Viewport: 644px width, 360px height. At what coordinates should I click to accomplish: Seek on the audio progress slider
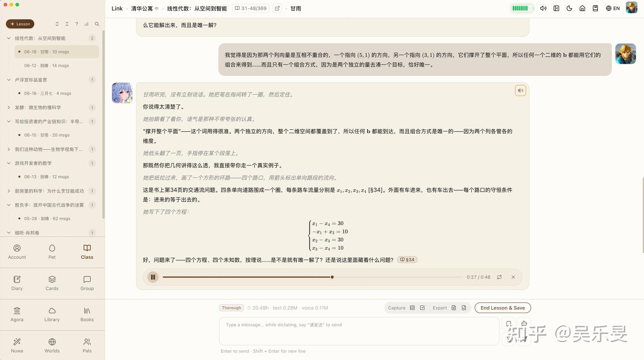point(313,277)
